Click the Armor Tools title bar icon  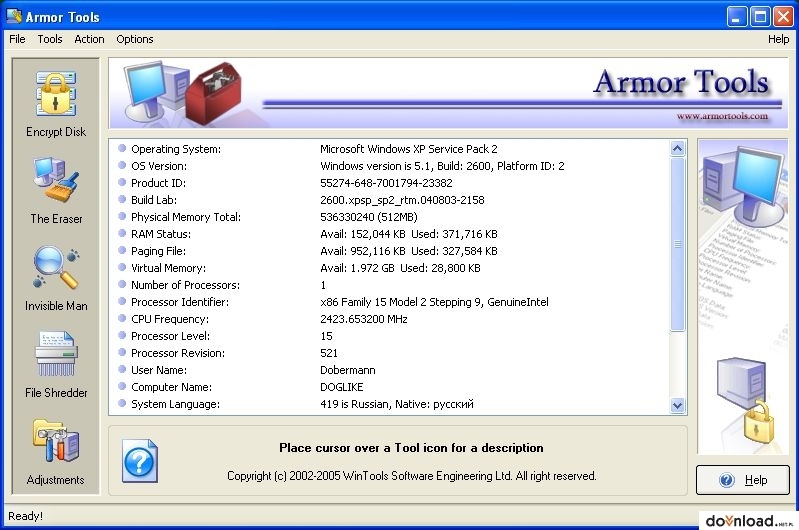pyautogui.click(x=14, y=16)
